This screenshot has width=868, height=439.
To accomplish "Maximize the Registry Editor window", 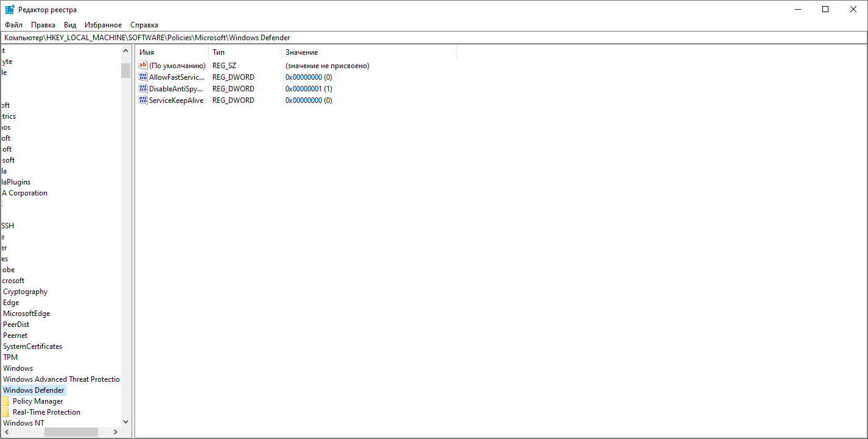I will tap(825, 9).
